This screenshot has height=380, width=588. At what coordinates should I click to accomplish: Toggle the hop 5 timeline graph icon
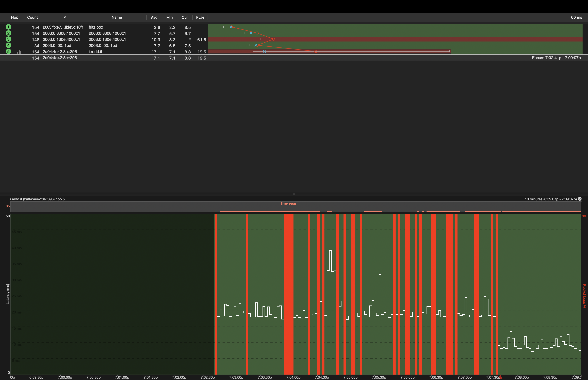click(19, 52)
